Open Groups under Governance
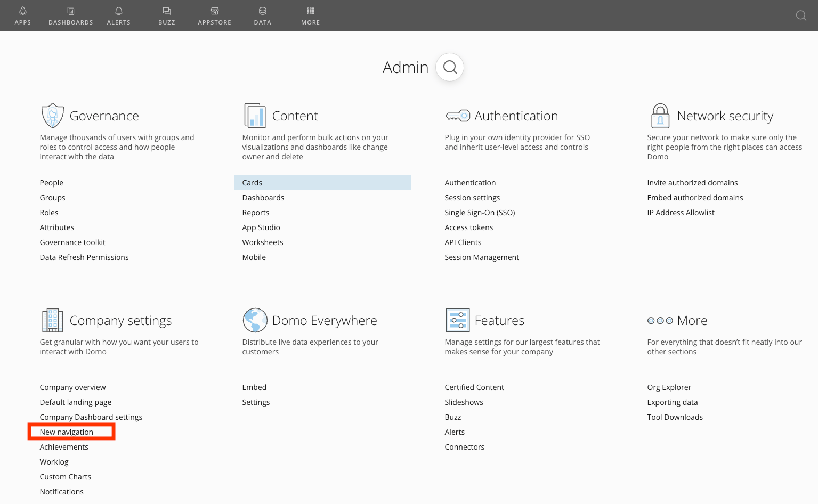Image resolution: width=818 pixels, height=504 pixels. pos(53,198)
